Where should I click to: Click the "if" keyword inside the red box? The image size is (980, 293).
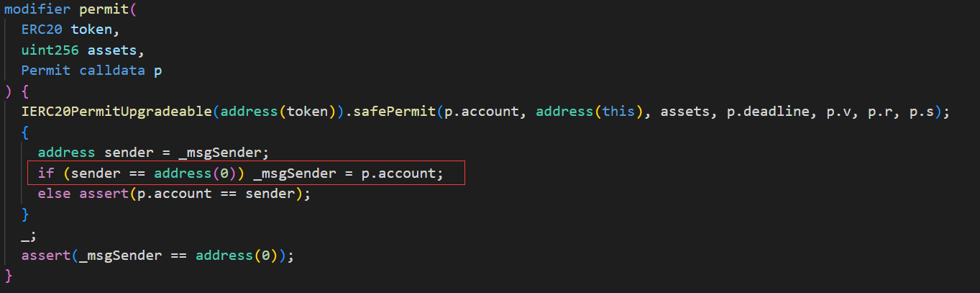(x=46, y=173)
